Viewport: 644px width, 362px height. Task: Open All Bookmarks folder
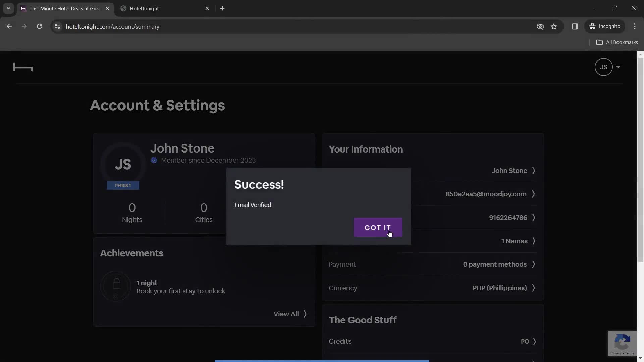click(x=617, y=42)
